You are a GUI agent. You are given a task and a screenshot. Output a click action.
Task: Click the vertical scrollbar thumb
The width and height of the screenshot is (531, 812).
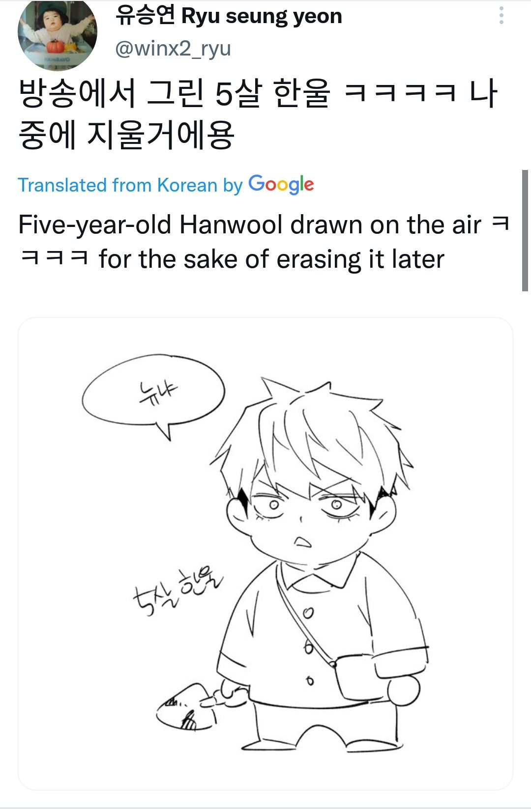(x=525, y=230)
